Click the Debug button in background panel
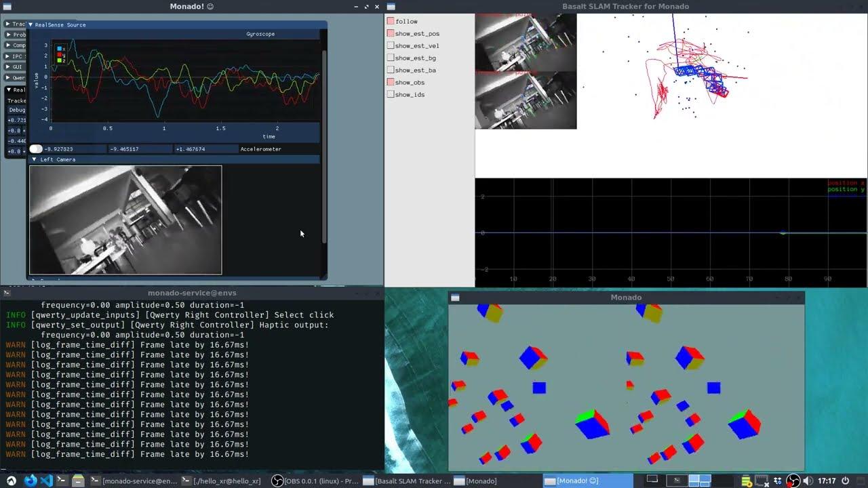 [17, 110]
